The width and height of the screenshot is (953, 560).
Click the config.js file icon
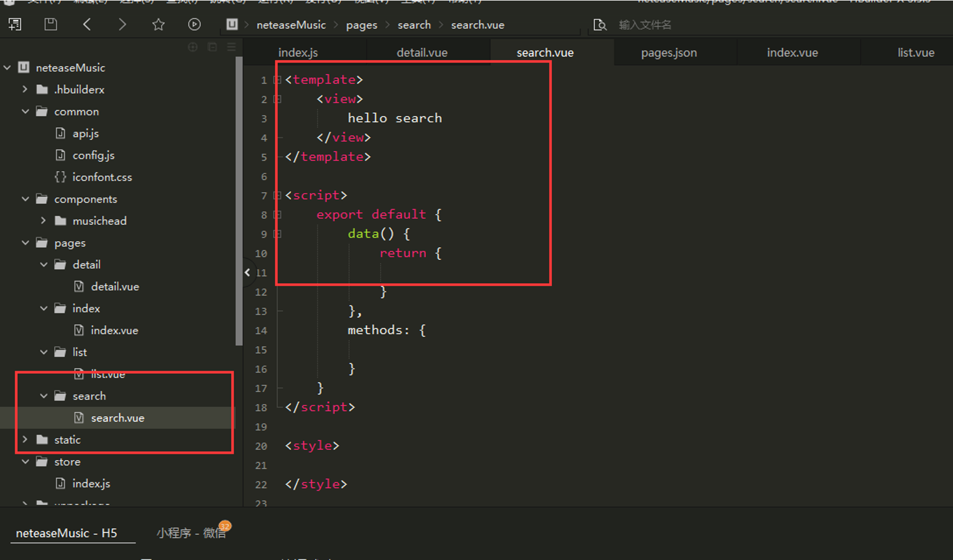(60, 155)
